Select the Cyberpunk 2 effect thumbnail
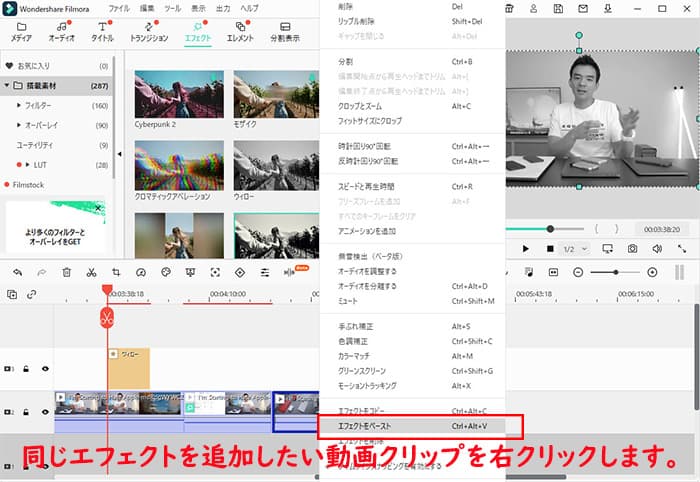This screenshot has width=700, height=482. coord(178,96)
